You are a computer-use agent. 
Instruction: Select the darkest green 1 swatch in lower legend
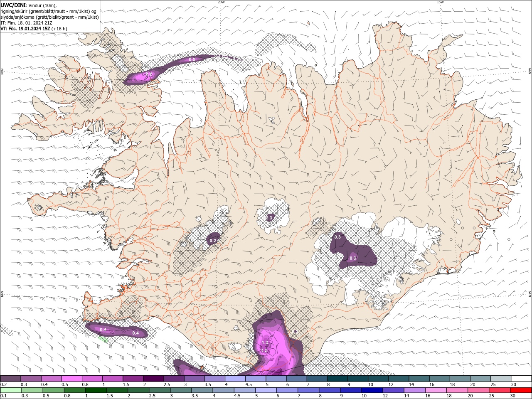(96, 390)
